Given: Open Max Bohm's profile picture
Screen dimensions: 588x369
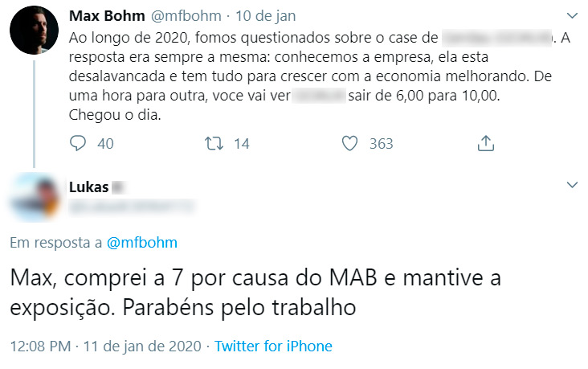Looking at the screenshot, I should (33, 32).
